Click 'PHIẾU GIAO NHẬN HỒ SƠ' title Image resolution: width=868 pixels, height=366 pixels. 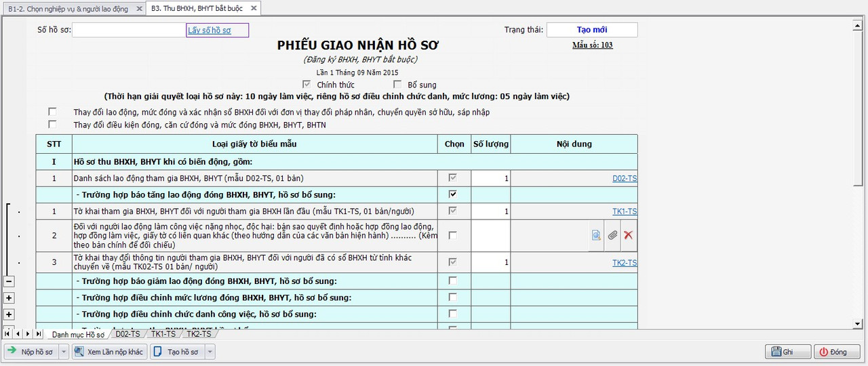click(358, 45)
